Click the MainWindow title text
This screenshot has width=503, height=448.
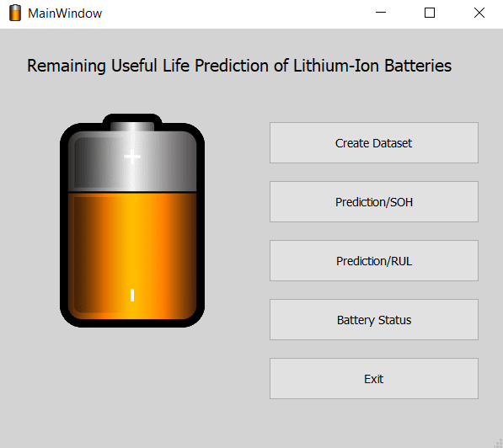coord(65,13)
